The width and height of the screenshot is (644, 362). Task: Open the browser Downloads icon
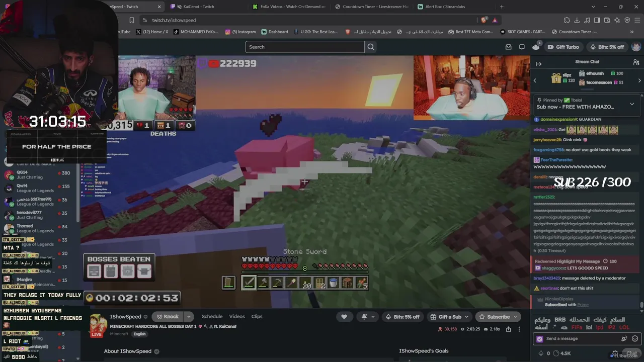(x=577, y=20)
